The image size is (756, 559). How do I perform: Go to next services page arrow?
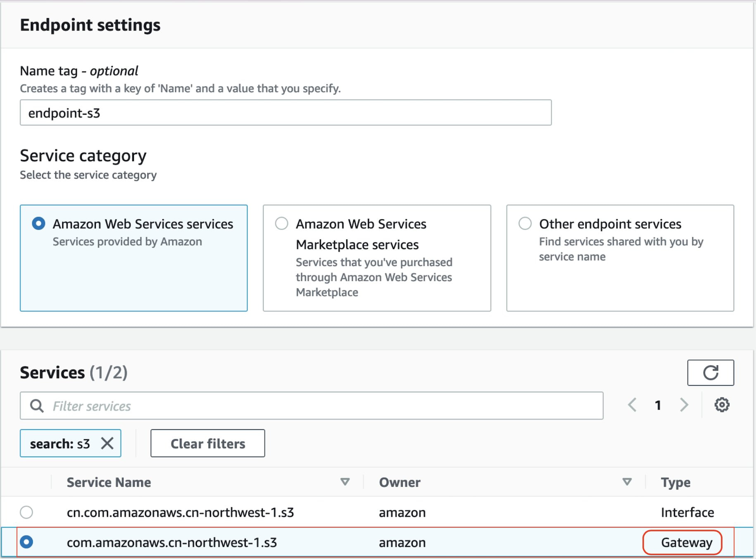pyautogui.click(x=684, y=405)
